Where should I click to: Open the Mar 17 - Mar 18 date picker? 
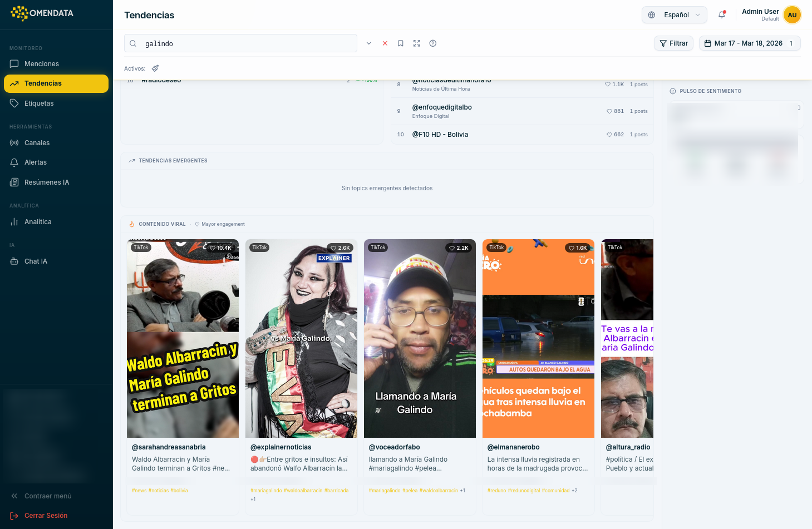pos(749,43)
